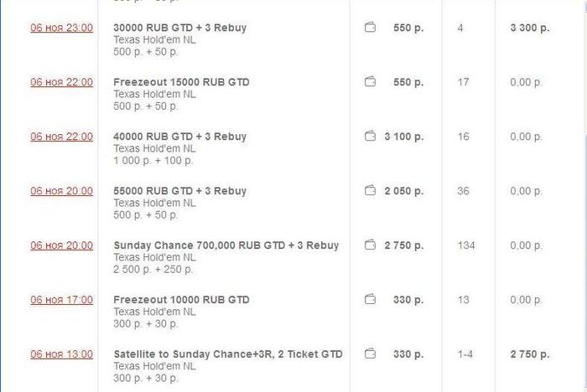Open 06 ноя 20:00 link for 55000 RUB
This screenshot has width=587, height=392.
tap(61, 191)
